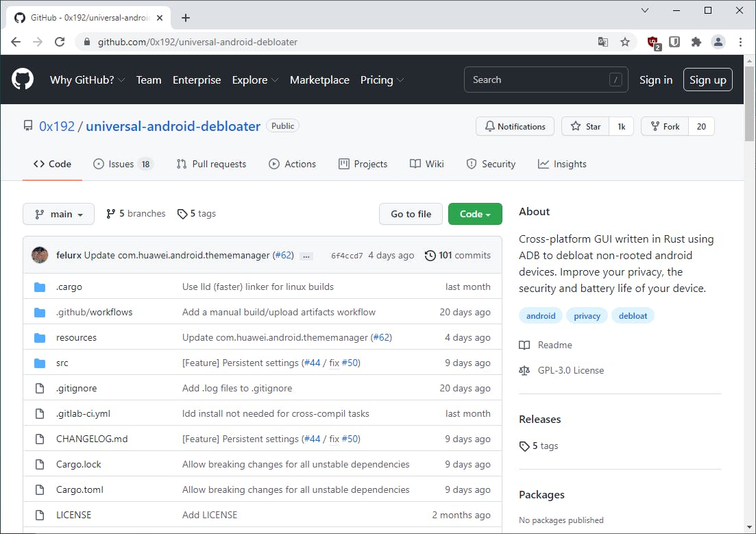Screen dimensions: 756x534
Task: Expand the commit message ellipsis
Action: (306, 256)
